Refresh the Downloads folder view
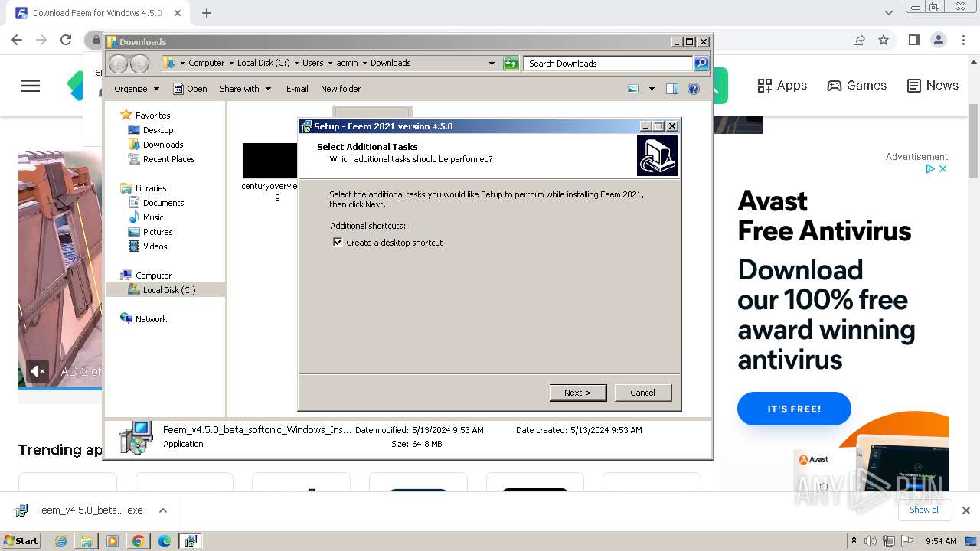The height and width of the screenshot is (551, 980). 511,64
